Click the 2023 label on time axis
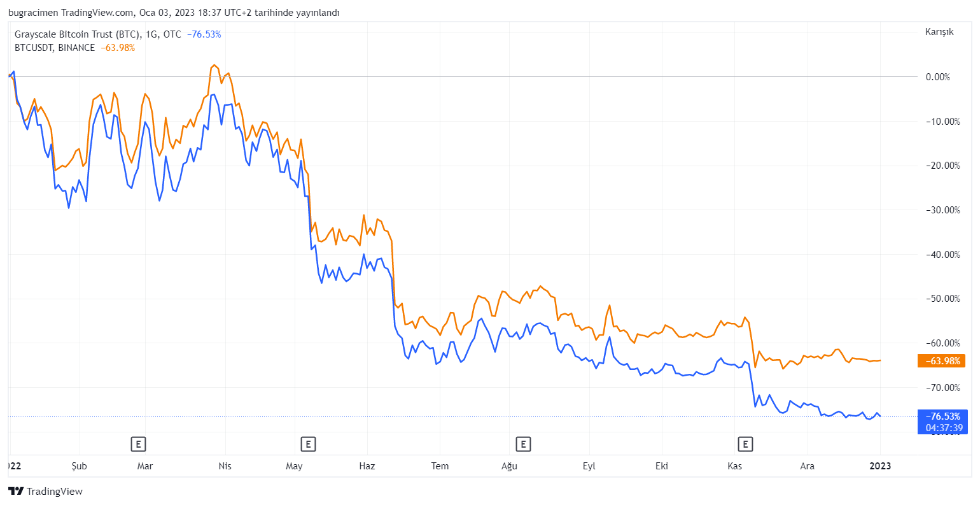The height and width of the screenshot is (505, 980). click(880, 466)
